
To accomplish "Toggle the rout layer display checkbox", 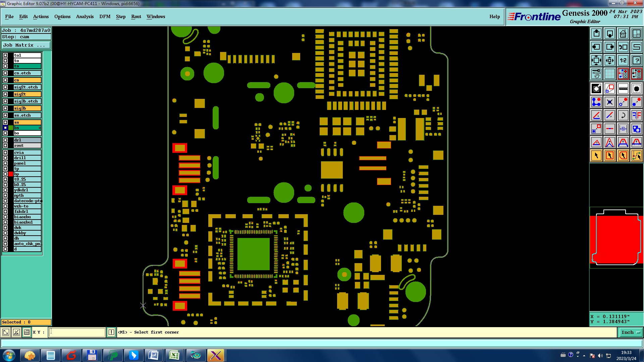I will 5,145.
